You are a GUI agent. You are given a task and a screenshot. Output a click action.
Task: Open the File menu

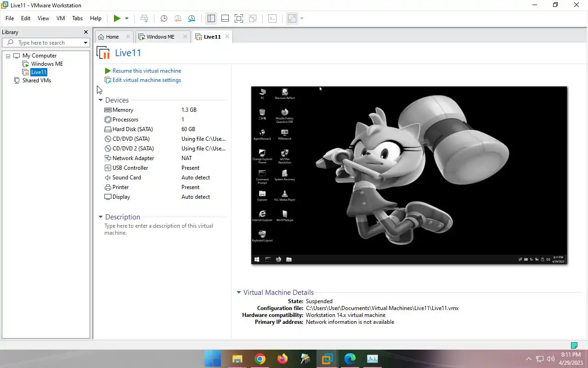point(10,18)
